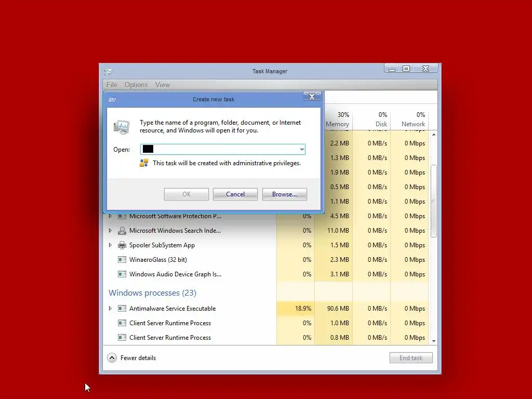Image resolution: width=532 pixels, height=399 pixels.
Task: Click the process list scrollbar thumb
Action: [433, 201]
